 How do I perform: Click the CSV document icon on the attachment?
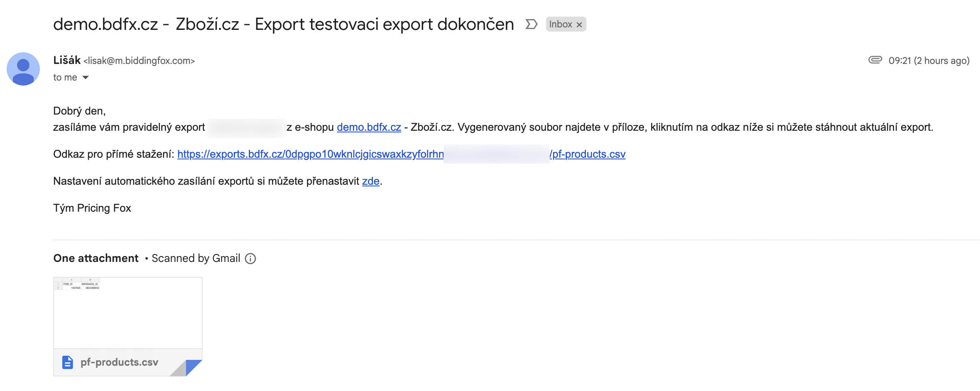pos(67,362)
